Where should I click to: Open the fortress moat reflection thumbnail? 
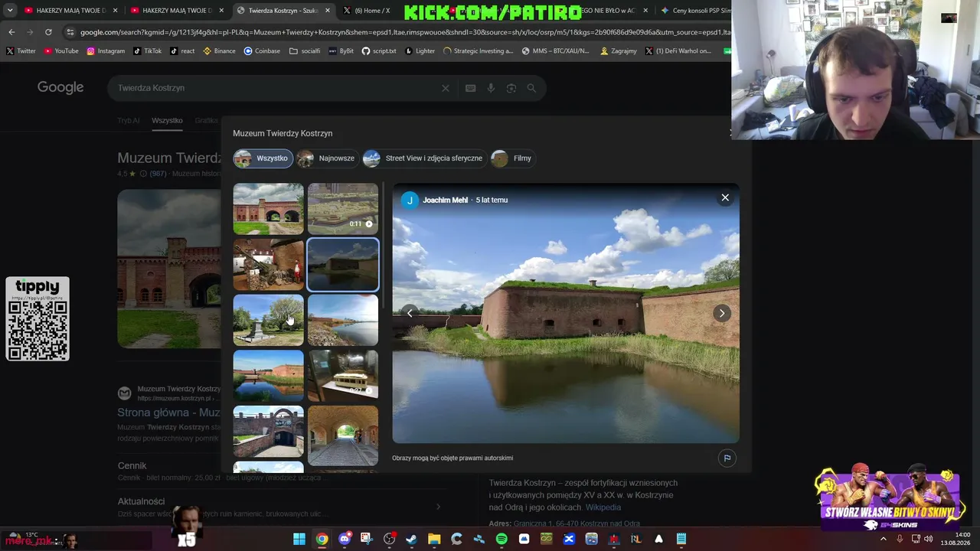[x=268, y=376]
